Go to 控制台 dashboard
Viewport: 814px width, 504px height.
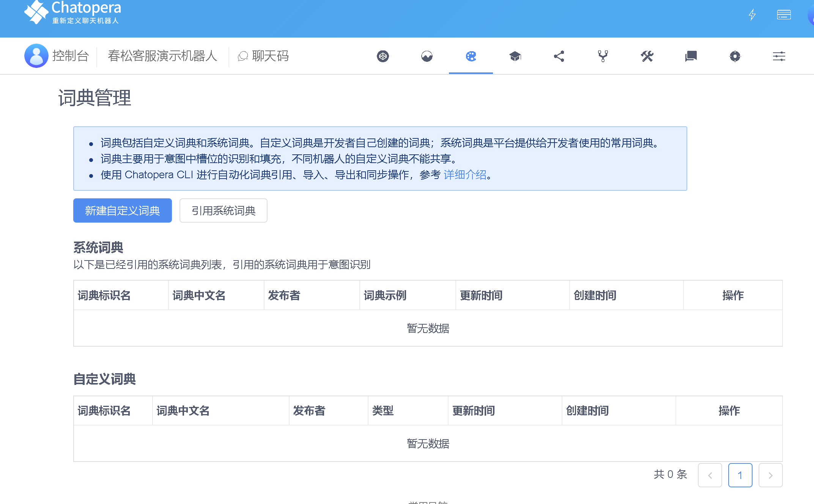pos(70,56)
